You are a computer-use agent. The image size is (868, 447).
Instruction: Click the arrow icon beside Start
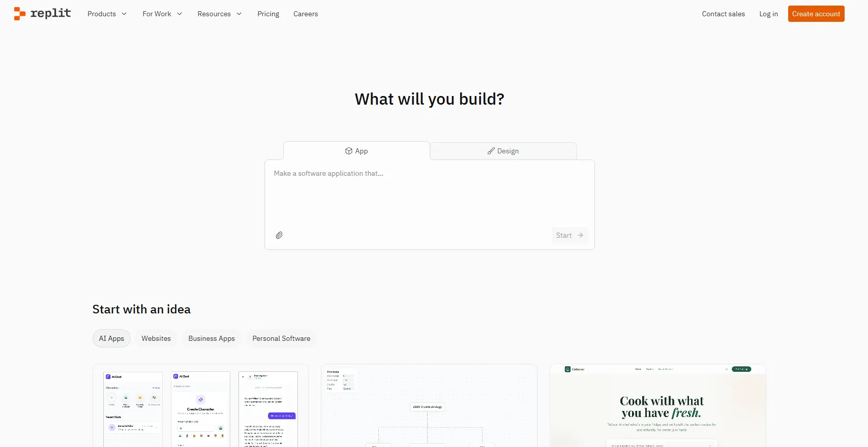pyautogui.click(x=580, y=235)
